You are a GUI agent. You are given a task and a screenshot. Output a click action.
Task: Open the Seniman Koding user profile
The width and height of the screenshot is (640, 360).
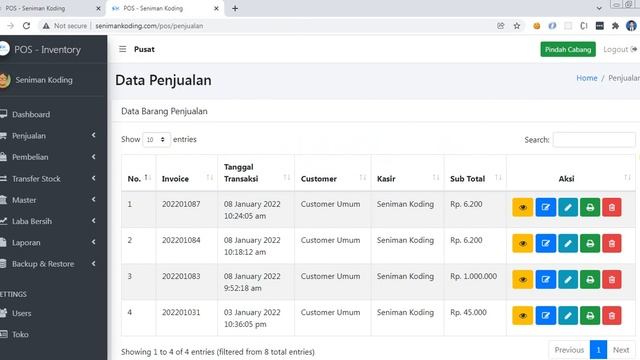click(44, 80)
